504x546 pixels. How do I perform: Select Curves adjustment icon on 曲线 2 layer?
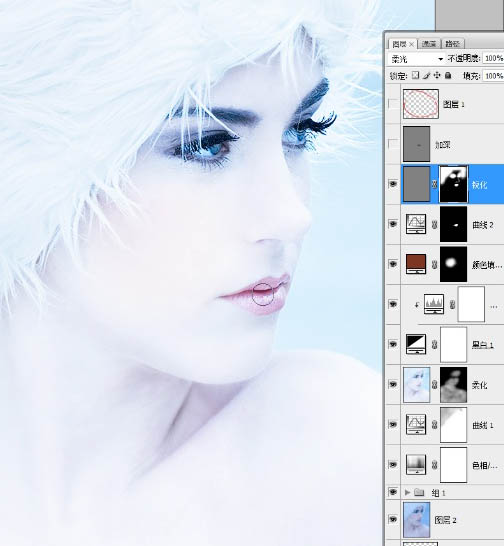coord(416,224)
